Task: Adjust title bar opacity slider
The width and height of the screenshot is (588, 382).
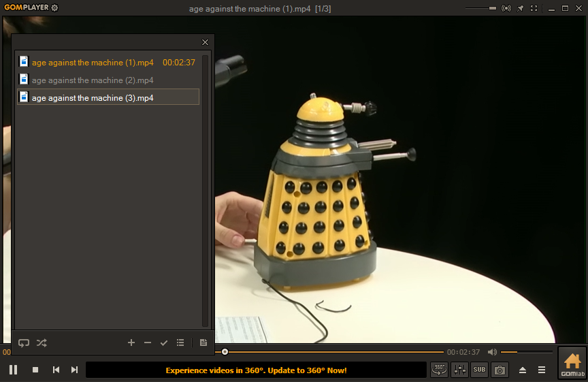Action: click(480, 8)
